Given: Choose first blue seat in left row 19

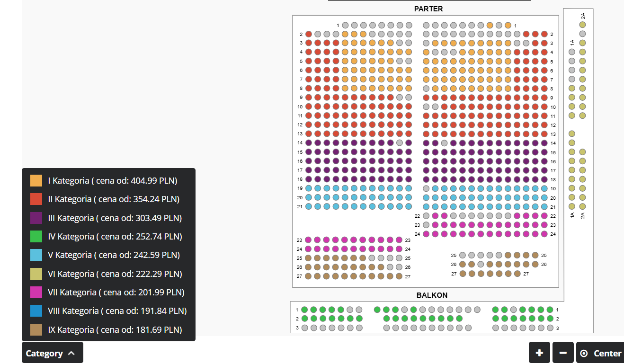Looking at the screenshot, I should click(309, 188).
